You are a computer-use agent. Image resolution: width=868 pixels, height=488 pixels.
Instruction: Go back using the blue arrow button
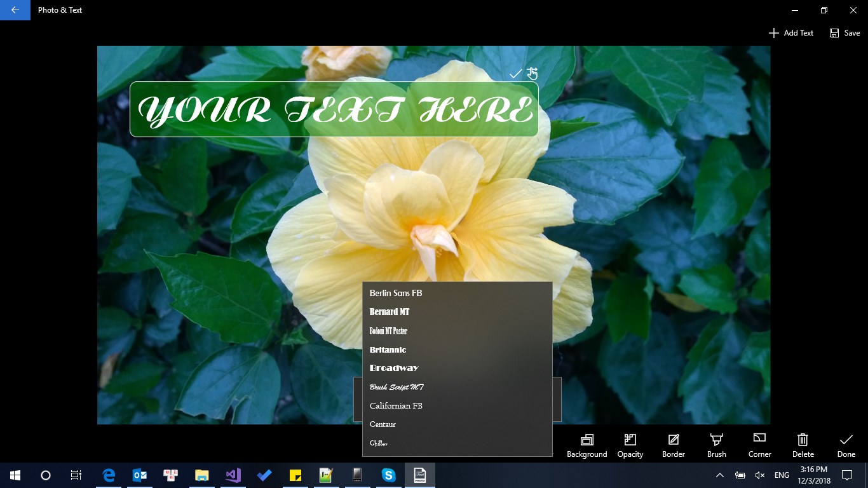pyautogui.click(x=15, y=10)
